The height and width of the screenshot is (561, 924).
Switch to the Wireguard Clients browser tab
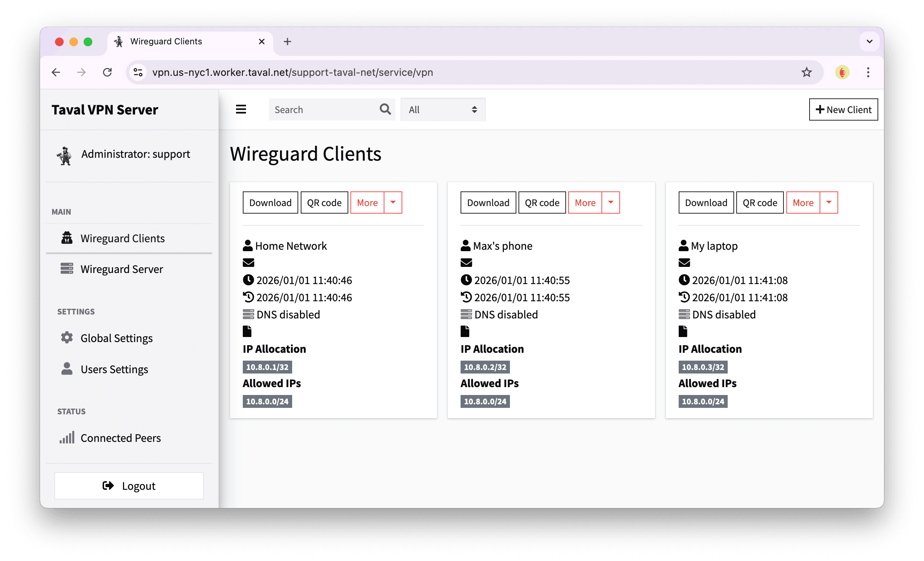coord(166,41)
